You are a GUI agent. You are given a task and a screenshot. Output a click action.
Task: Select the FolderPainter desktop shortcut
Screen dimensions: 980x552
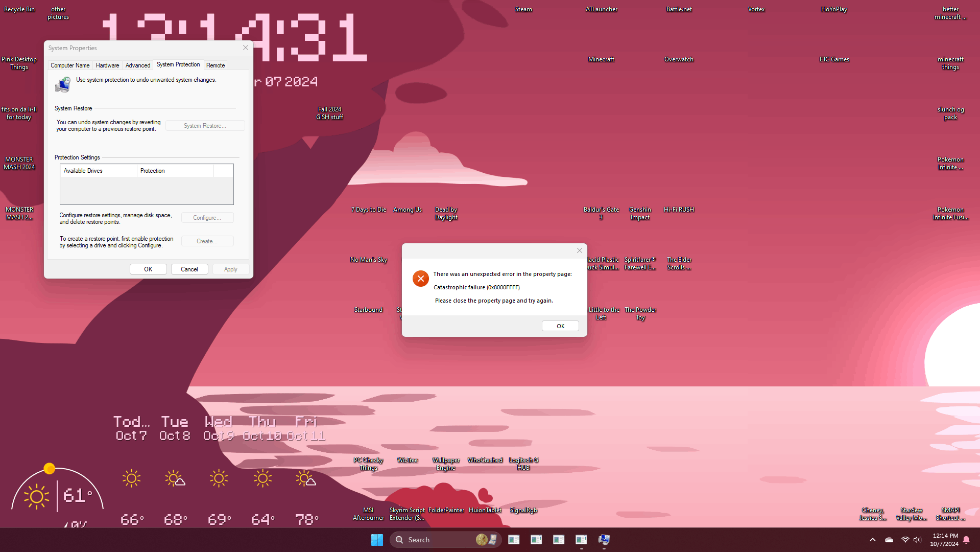(x=446, y=510)
